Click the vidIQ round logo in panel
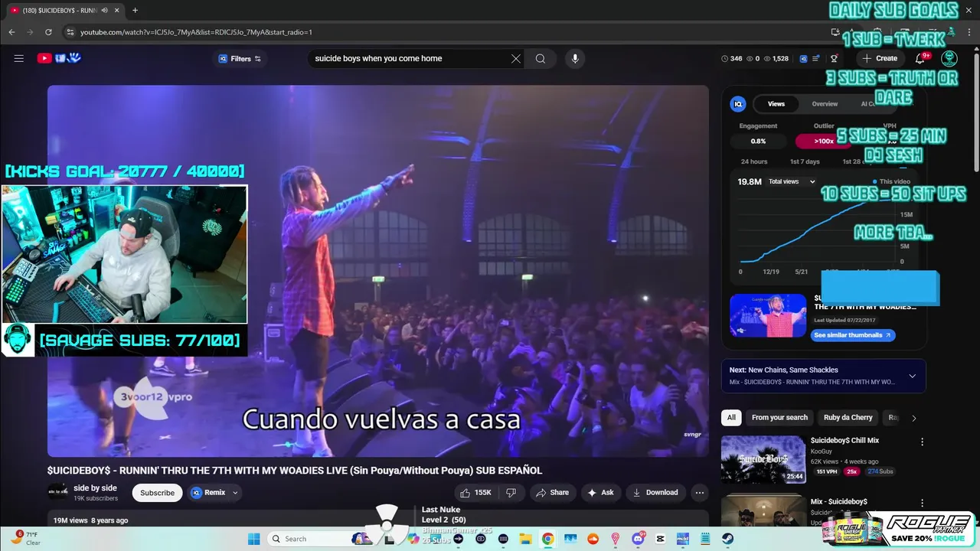 pyautogui.click(x=738, y=104)
